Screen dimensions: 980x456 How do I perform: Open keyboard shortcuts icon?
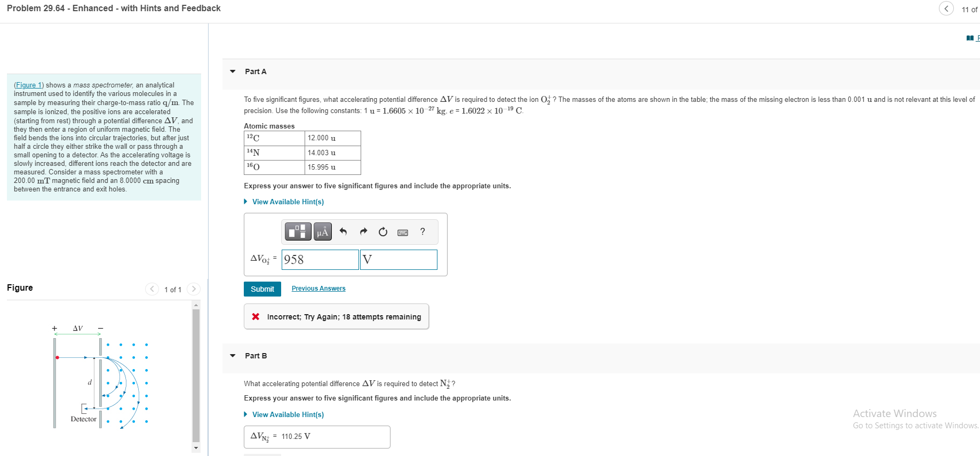(403, 233)
